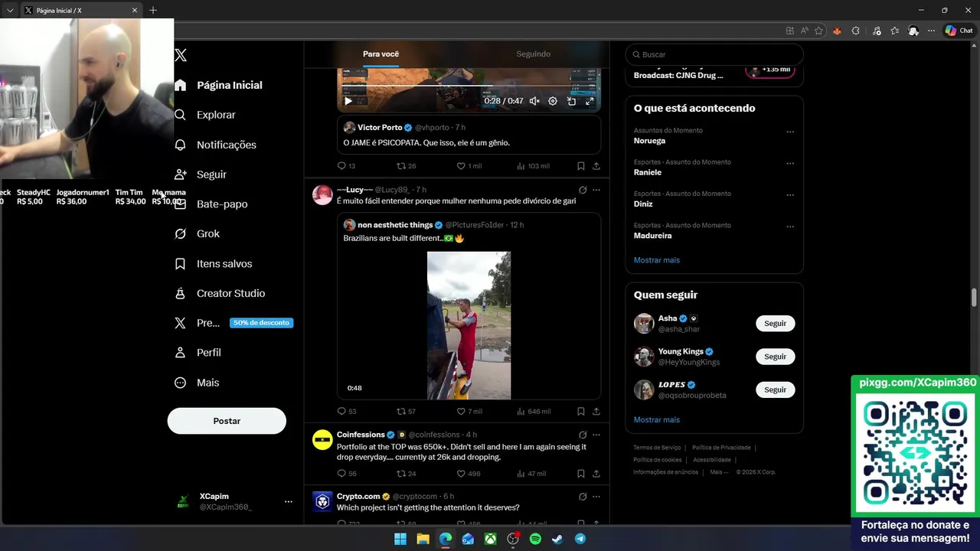Seek the video progress bar

point(469,86)
